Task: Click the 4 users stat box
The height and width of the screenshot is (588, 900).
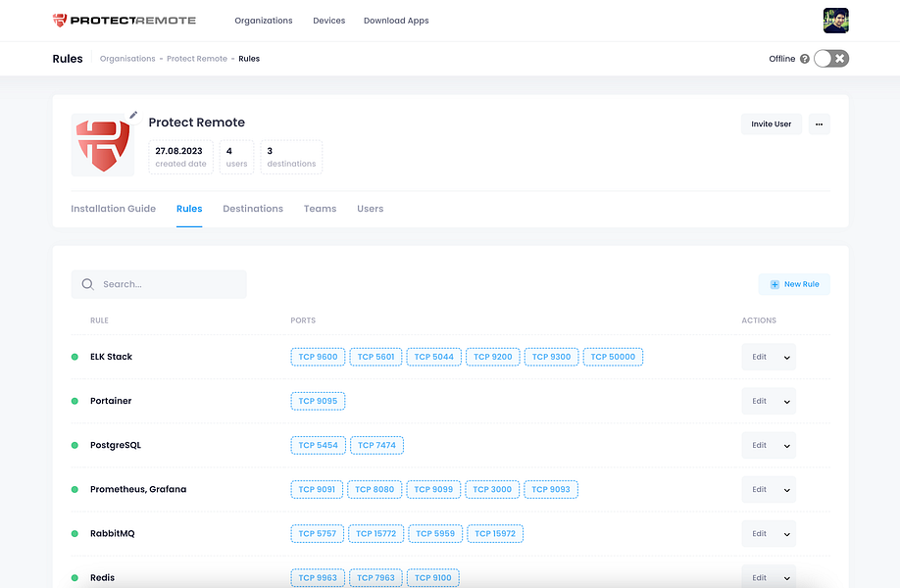Action: pyautogui.click(x=236, y=157)
